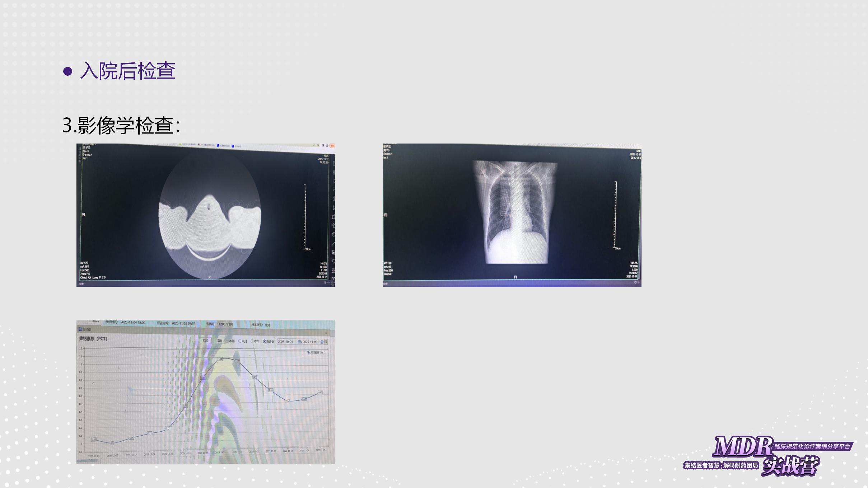This screenshot has height=488, width=868.
Task: Click the magnifier search icon beside date range
Action: coord(326,342)
